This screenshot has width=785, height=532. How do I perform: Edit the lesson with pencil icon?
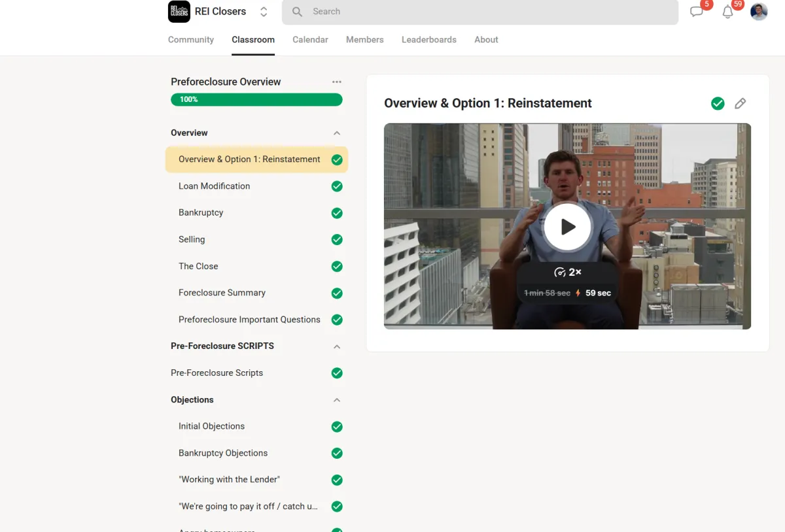(740, 103)
